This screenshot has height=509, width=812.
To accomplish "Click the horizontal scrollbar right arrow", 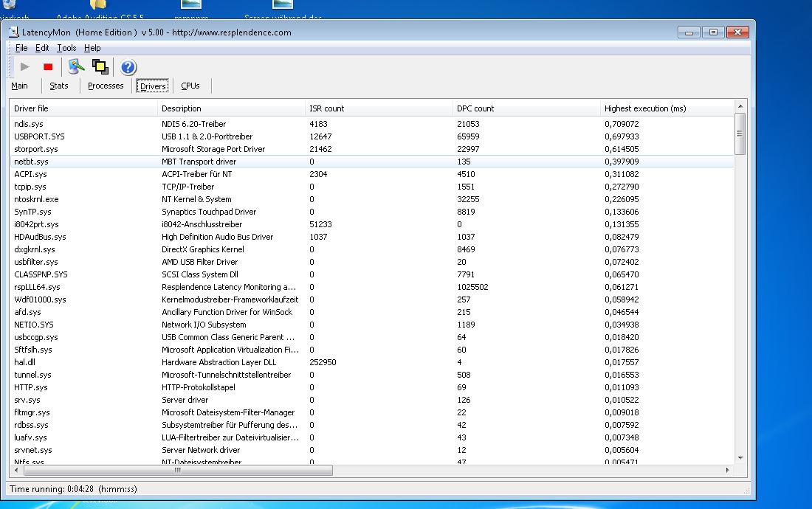I will (728, 470).
